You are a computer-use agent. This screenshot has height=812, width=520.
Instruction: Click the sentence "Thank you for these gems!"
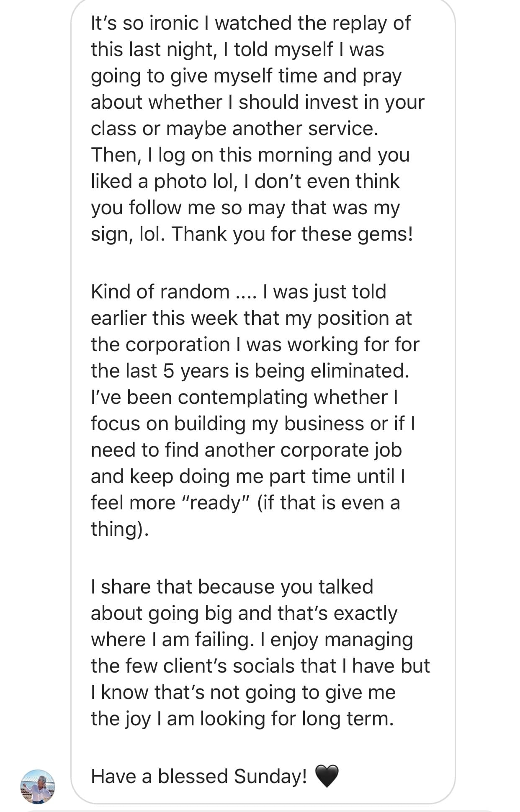[292, 234]
